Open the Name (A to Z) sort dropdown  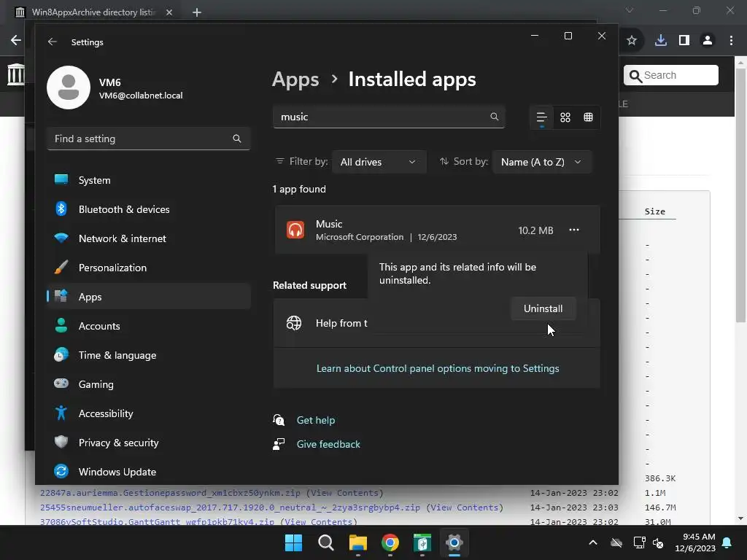coord(542,162)
